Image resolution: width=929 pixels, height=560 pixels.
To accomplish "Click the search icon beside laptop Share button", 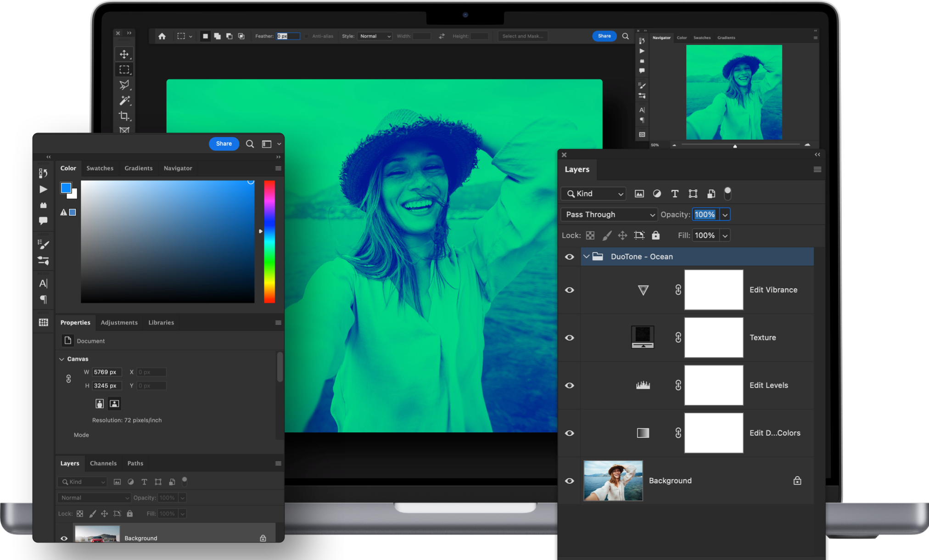I will click(625, 36).
